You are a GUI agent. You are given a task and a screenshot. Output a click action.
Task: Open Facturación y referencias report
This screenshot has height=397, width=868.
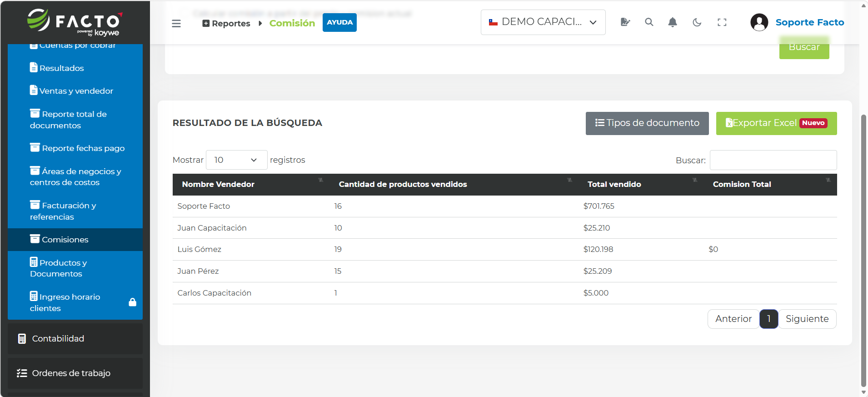(x=75, y=211)
